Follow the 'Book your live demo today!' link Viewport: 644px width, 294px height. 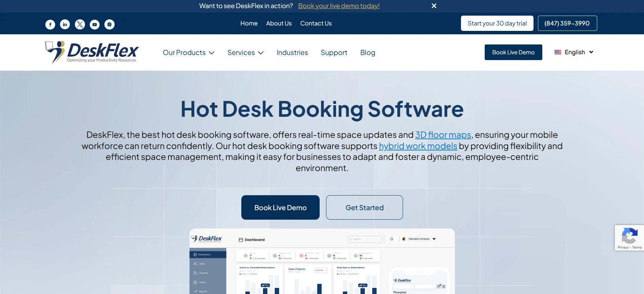point(339,6)
